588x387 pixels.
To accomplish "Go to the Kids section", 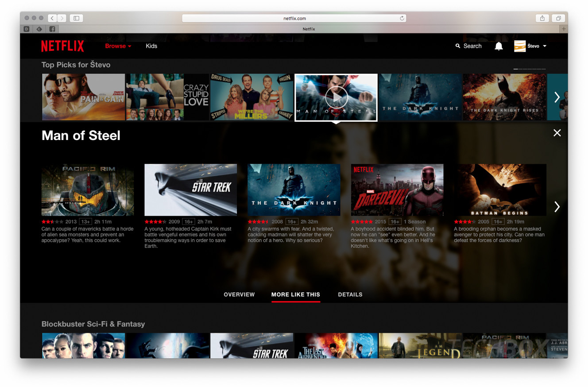I will pyautogui.click(x=151, y=46).
